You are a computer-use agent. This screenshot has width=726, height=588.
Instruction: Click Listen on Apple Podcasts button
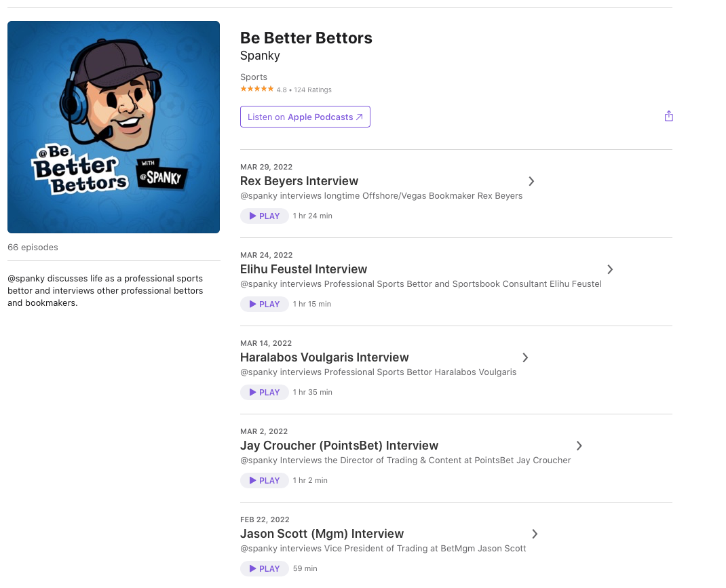[x=305, y=117]
